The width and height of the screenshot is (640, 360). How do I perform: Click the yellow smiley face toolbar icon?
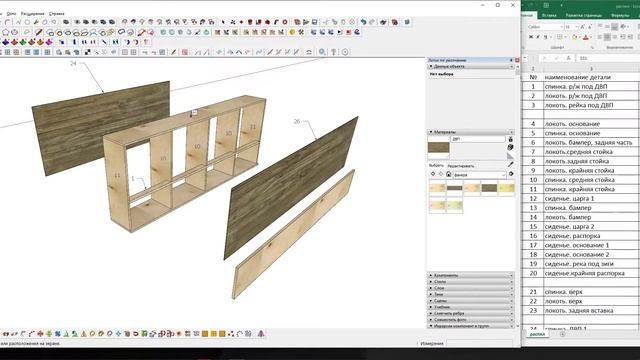click(x=292, y=32)
